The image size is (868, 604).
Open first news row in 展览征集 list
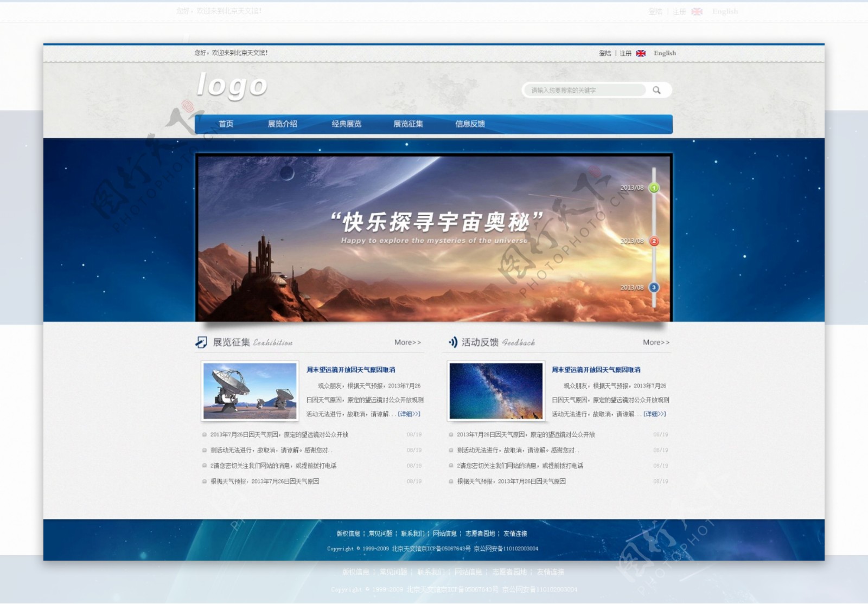point(312,434)
